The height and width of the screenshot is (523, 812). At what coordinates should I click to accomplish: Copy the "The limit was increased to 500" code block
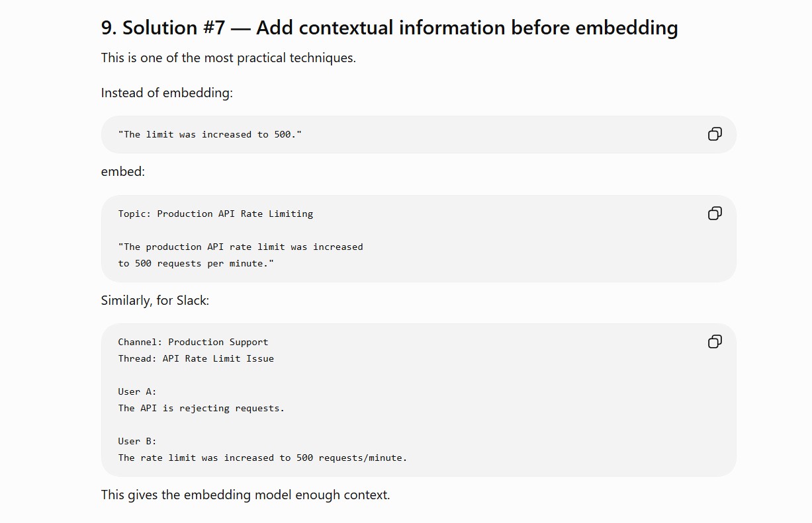coord(715,134)
